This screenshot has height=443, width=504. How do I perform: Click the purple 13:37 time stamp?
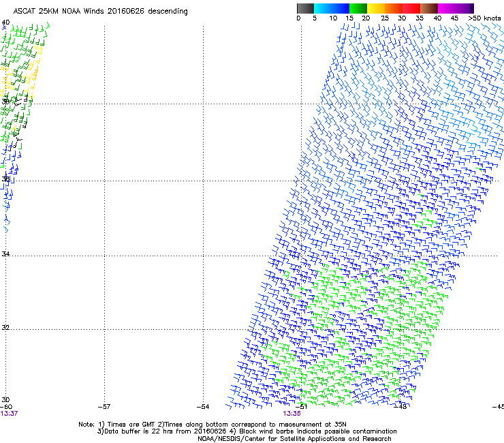pyautogui.click(x=9, y=414)
